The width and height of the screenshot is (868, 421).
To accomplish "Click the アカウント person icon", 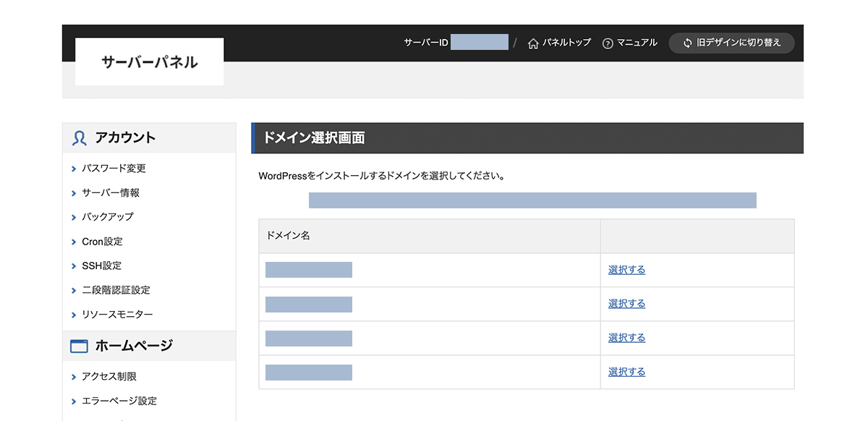I will tap(79, 137).
